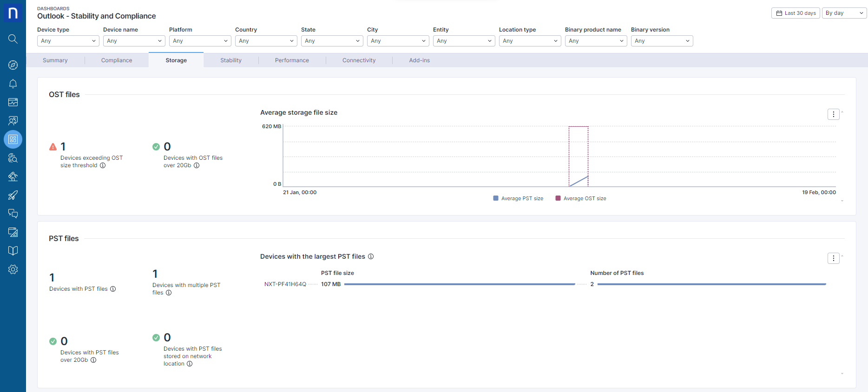Screen dimensions: 868x392
Task: Open the Binary version filter dropdown
Action: [x=662, y=41]
